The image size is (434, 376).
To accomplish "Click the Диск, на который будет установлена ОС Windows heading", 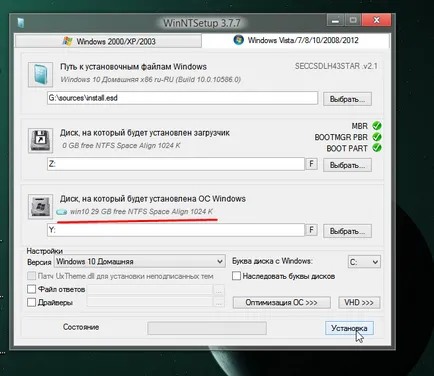I will (153, 199).
